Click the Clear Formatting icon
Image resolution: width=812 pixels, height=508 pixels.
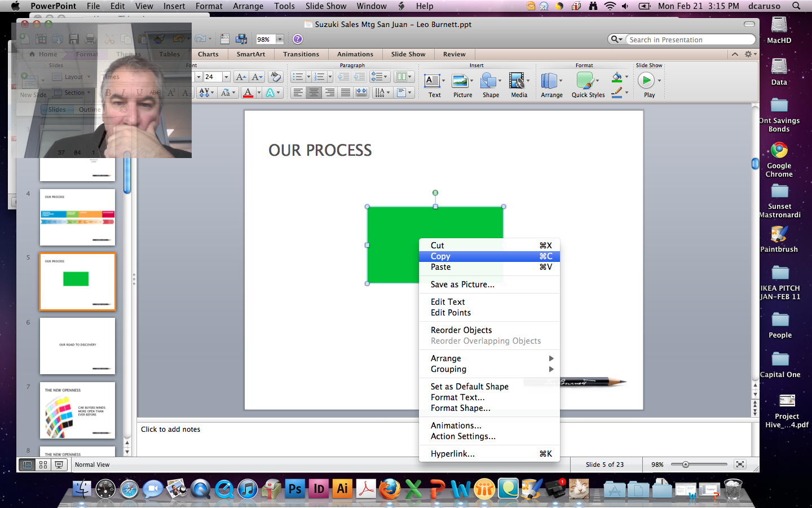pyautogui.click(x=275, y=77)
